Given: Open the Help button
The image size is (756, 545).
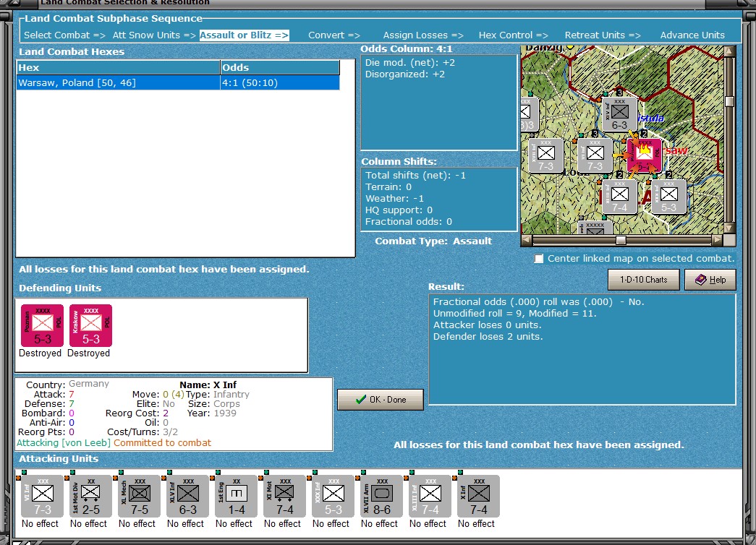Looking at the screenshot, I should 710,280.
